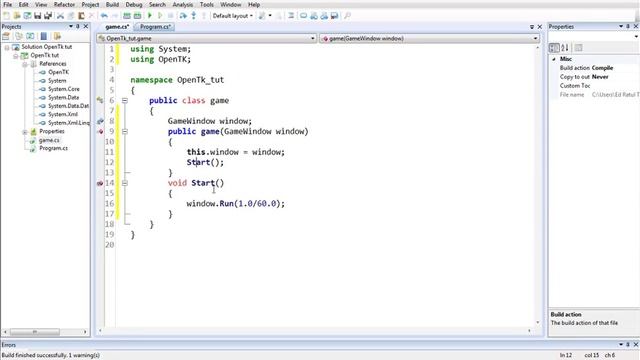Click the Undo arrow icon
This screenshot has width=640, height=360.
104,16
